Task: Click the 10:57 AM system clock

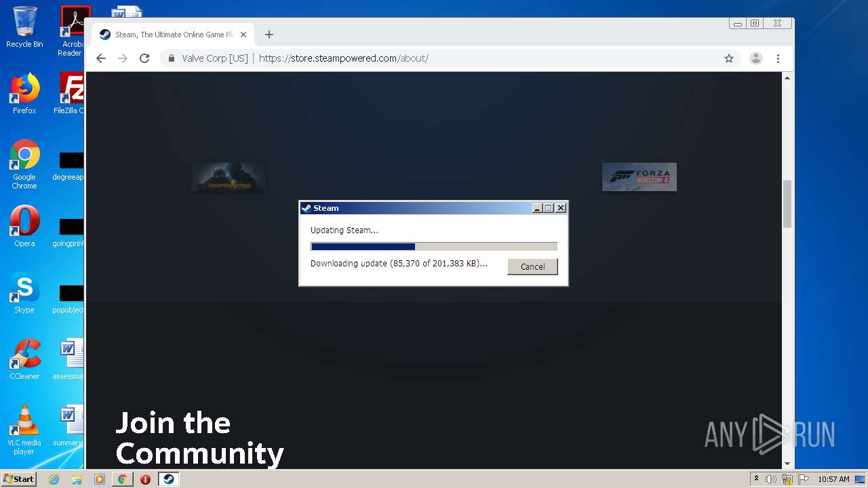Action: pos(833,479)
